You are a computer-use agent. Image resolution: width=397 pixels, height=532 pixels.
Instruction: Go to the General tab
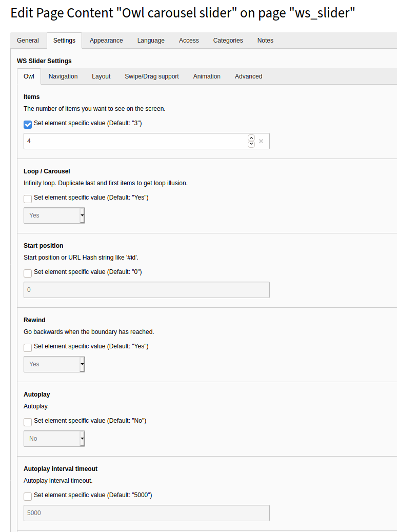pos(28,41)
